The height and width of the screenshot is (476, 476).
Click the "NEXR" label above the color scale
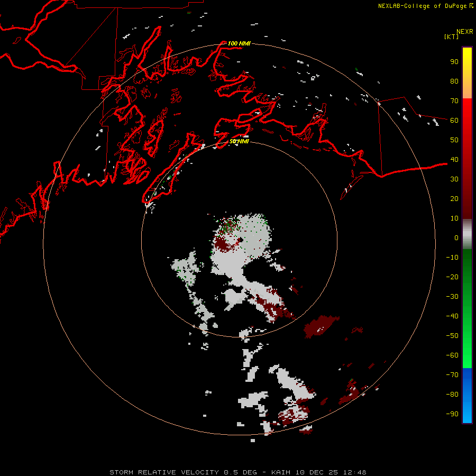click(x=465, y=32)
